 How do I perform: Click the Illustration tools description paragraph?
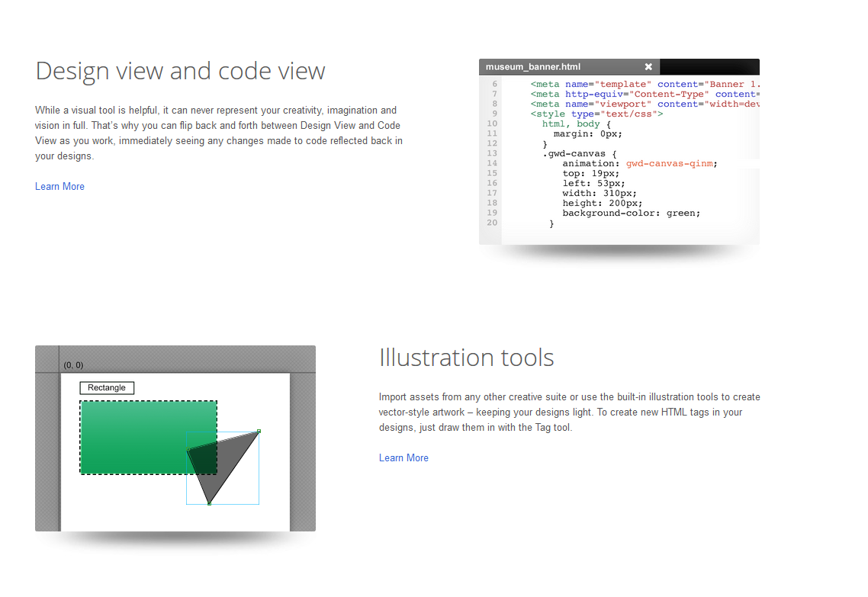click(x=570, y=412)
